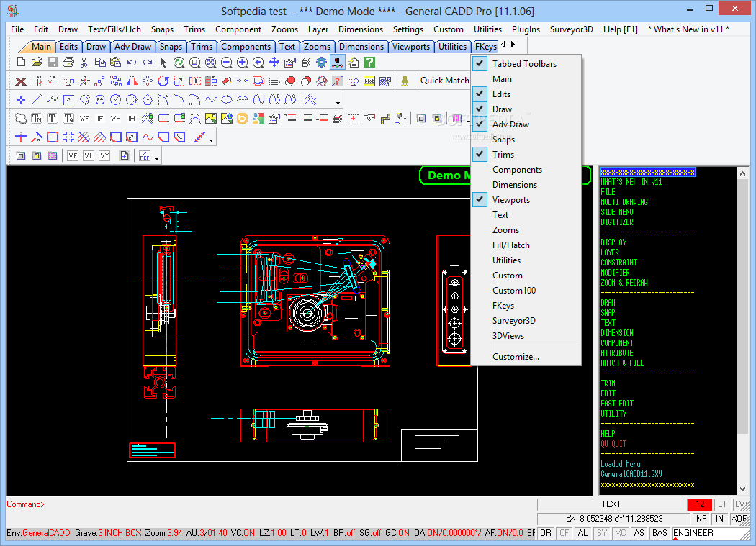Enable the Snaps toolbar entry

click(x=526, y=140)
